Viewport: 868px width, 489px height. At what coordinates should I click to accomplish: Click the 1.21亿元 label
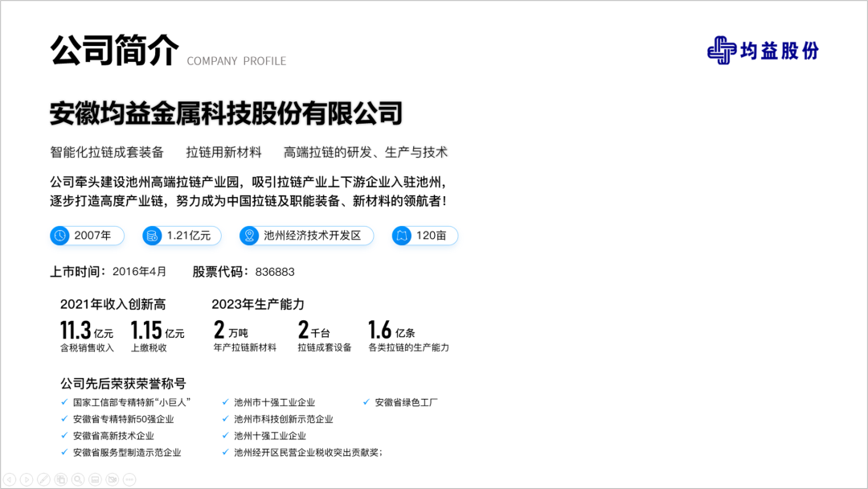coord(189,236)
